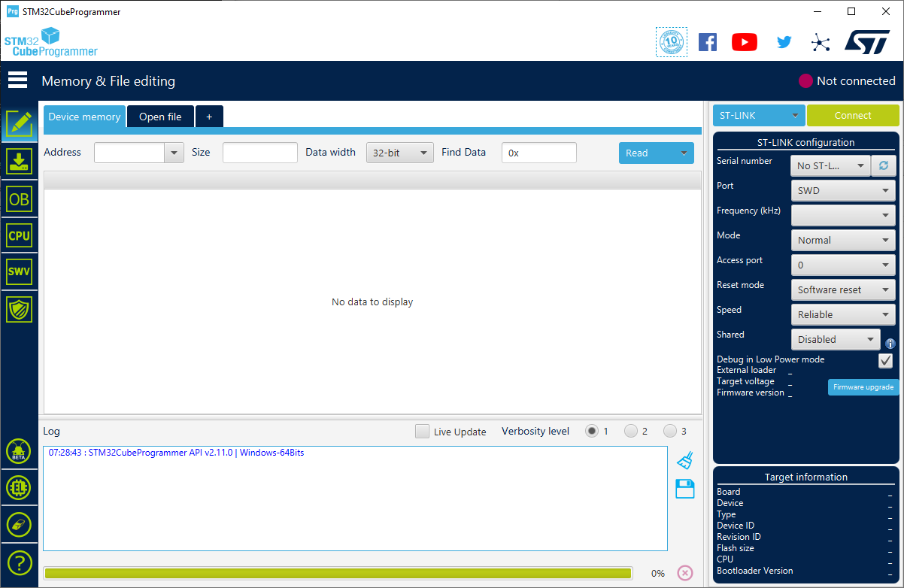Open the Serial number dropdown
This screenshot has width=904, height=588.
[x=830, y=165]
